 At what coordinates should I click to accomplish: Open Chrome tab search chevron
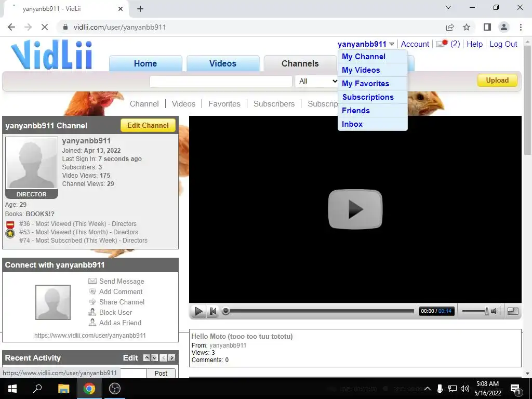pos(448,7)
